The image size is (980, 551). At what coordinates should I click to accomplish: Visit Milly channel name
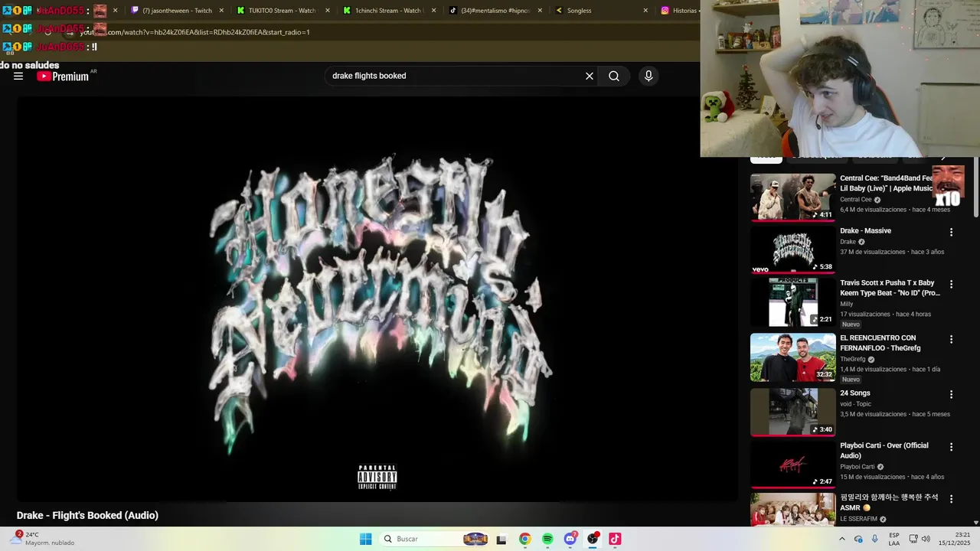point(846,304)
